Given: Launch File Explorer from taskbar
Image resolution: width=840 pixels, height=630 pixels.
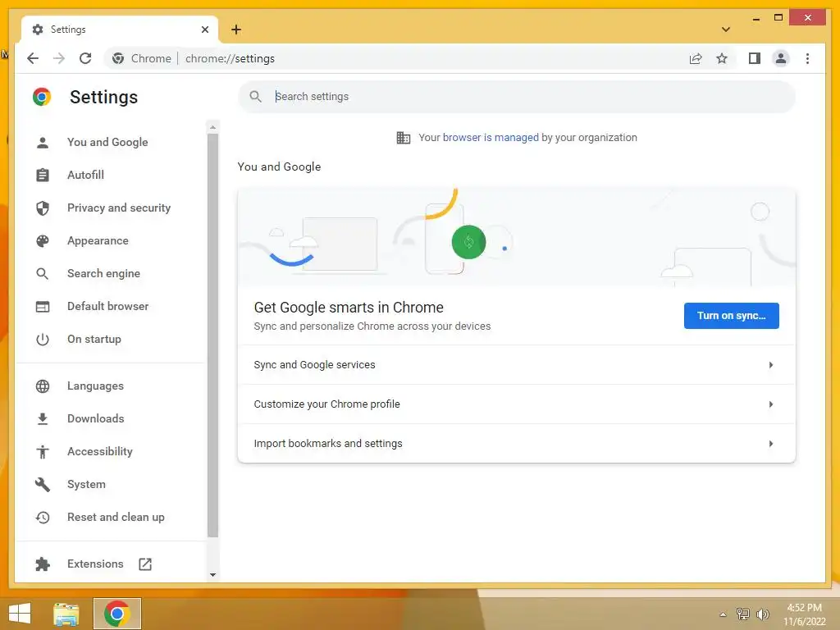Looking at the screenshot, I should click(66, 614).
